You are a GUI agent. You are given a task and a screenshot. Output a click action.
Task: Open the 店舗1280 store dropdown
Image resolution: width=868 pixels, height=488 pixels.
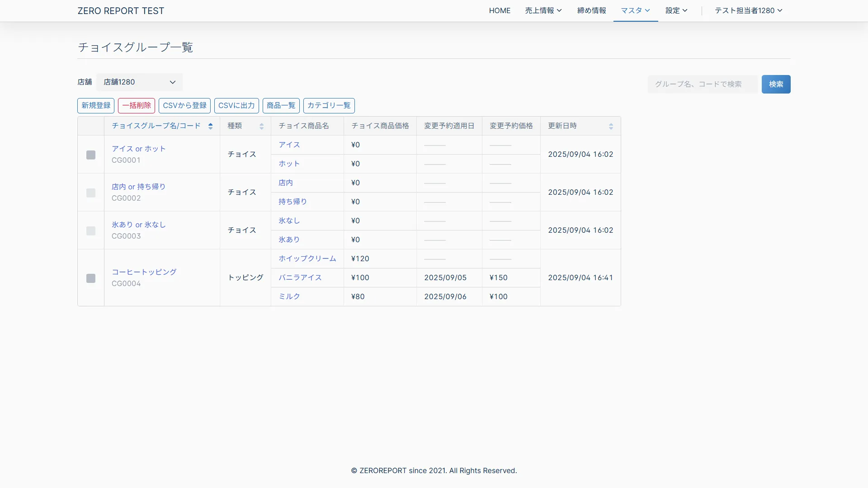tap(139, 82)
